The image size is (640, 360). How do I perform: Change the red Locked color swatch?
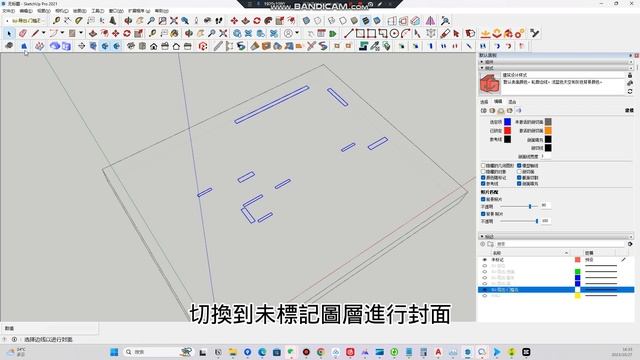(x=507, y=131)
